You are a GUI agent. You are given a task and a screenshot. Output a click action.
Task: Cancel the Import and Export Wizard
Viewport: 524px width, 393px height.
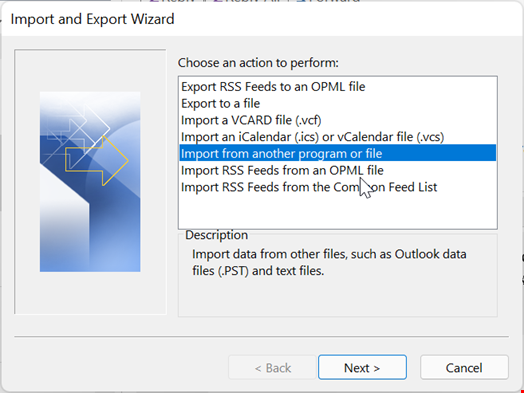[x=464, y=368]
